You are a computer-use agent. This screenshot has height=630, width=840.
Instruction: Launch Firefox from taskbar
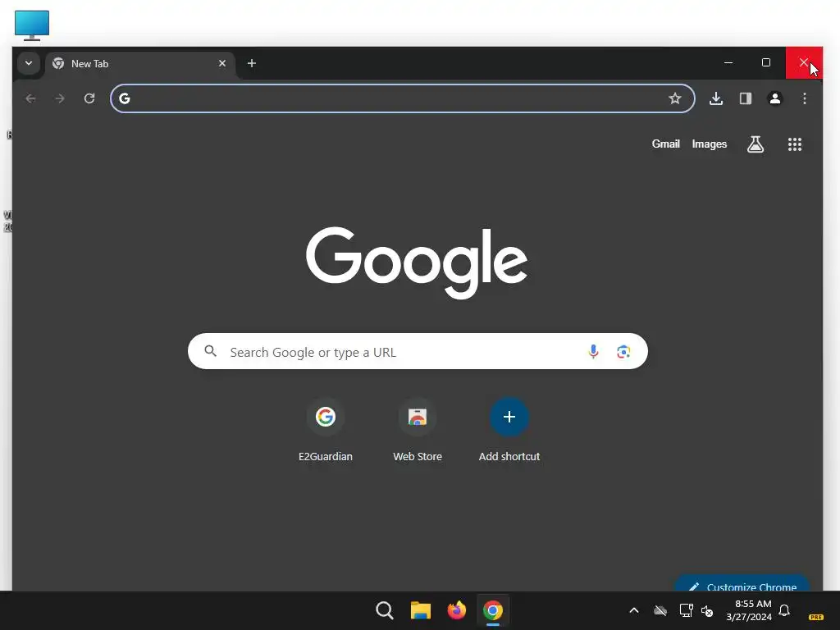click(456, 610)
